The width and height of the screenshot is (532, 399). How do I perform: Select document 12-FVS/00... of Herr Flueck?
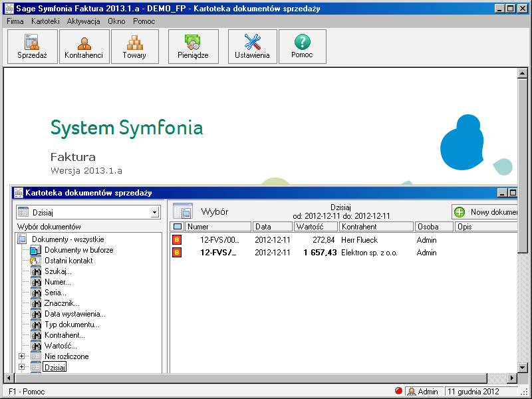tap(219, 240)
